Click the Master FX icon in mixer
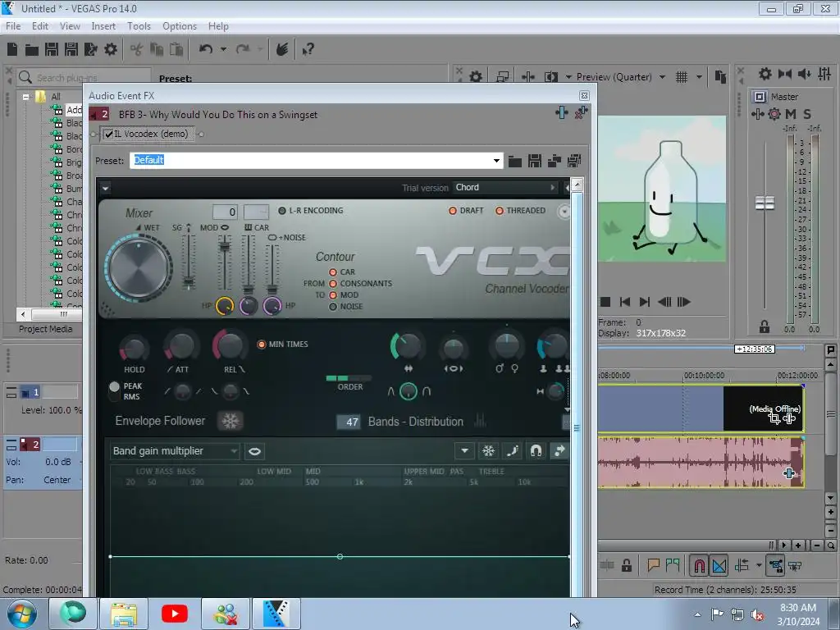This screenshot has width=840, height=630. [x=757, y=114]
